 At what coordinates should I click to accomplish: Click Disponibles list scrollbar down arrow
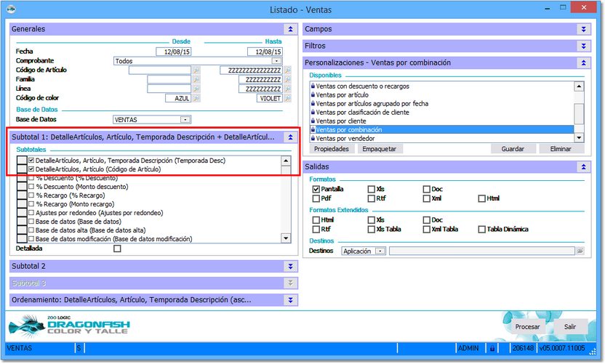[579, 137]
